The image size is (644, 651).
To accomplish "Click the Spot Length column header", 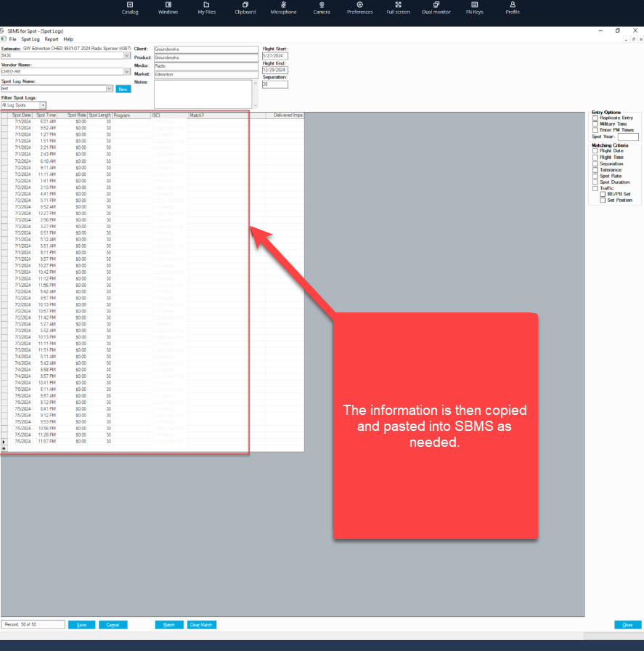I will pos(100,116).
